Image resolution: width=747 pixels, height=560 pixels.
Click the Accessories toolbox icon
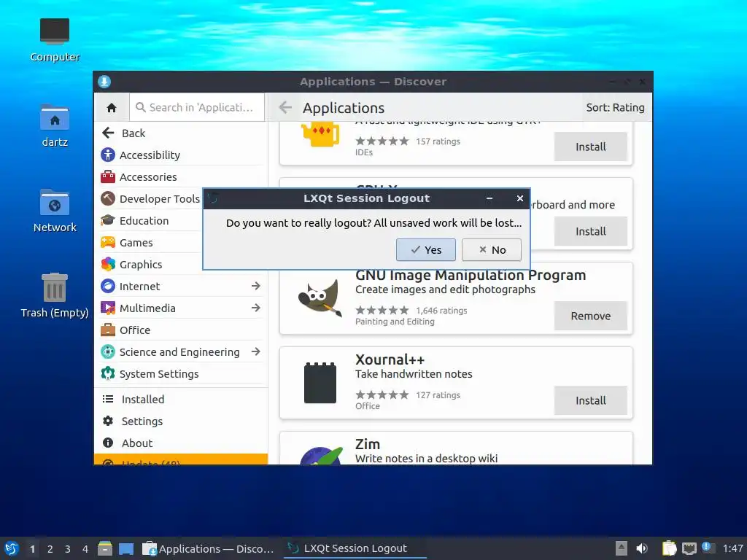(108, 176)
